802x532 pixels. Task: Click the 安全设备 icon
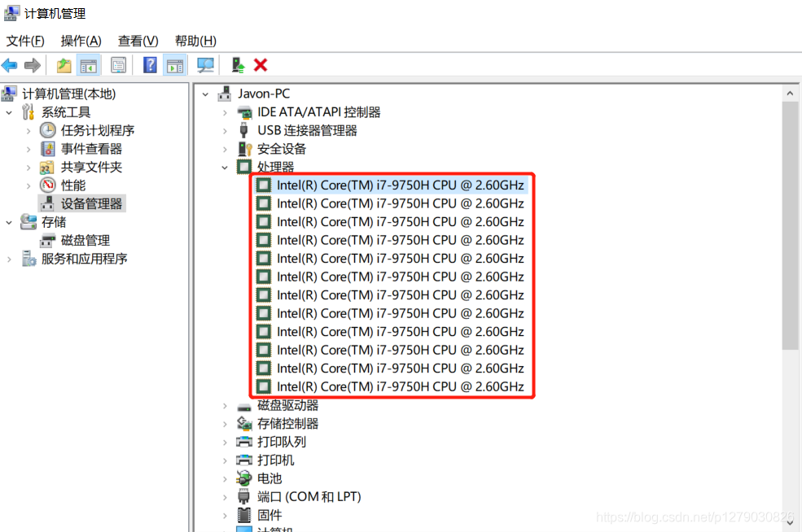[244, 149]
